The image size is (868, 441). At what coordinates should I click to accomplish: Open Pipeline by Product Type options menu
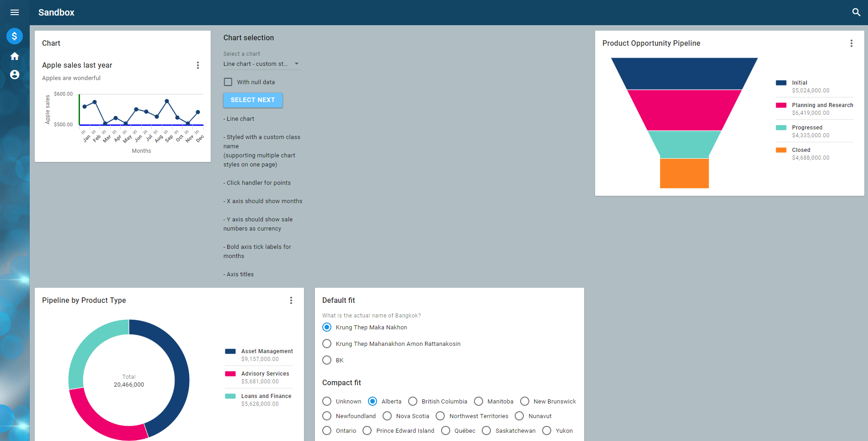291,301
